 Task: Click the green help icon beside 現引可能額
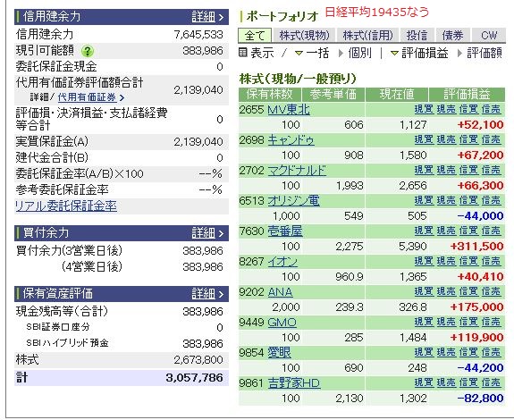click(88, 51)
